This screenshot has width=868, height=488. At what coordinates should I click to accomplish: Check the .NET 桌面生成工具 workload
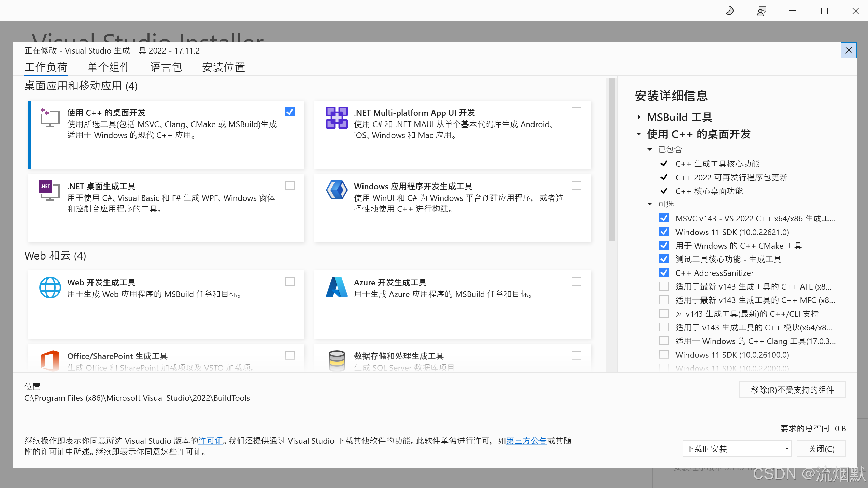[289, 186]
